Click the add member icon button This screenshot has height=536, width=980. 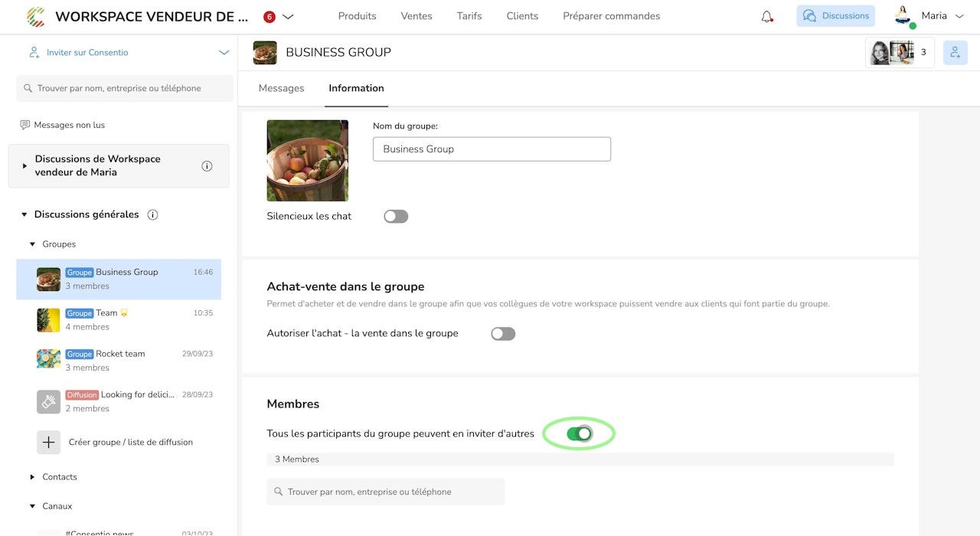(x=955, y=52)
